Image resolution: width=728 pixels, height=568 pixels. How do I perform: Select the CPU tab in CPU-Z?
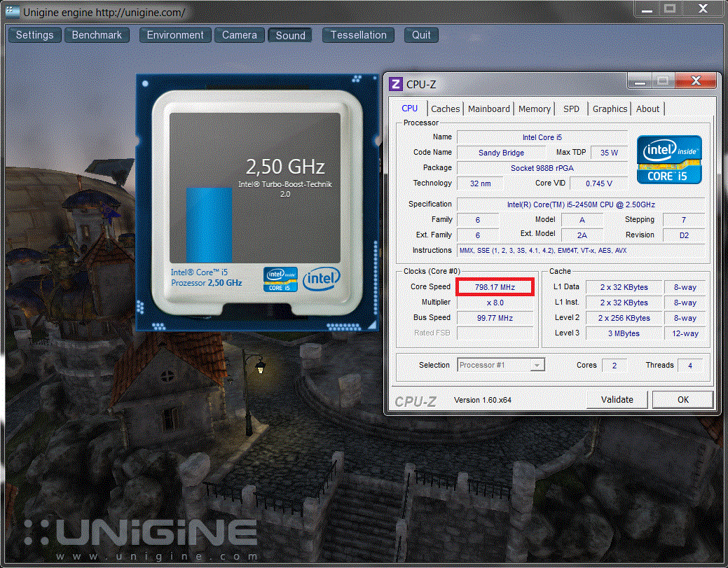pyautogui.click(x=409, y=108)
